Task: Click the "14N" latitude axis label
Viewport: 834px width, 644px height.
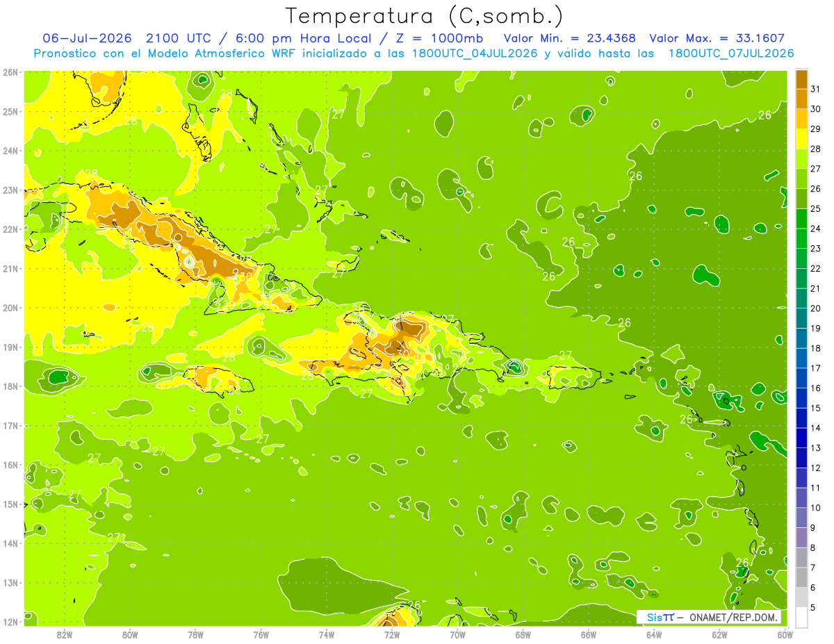Action: [x=10, y=543]
